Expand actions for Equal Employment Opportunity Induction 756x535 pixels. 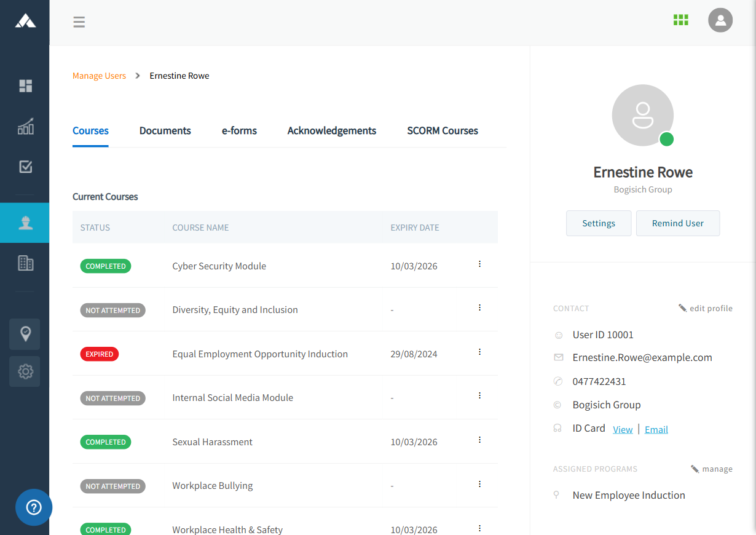[x=479, y=352]
